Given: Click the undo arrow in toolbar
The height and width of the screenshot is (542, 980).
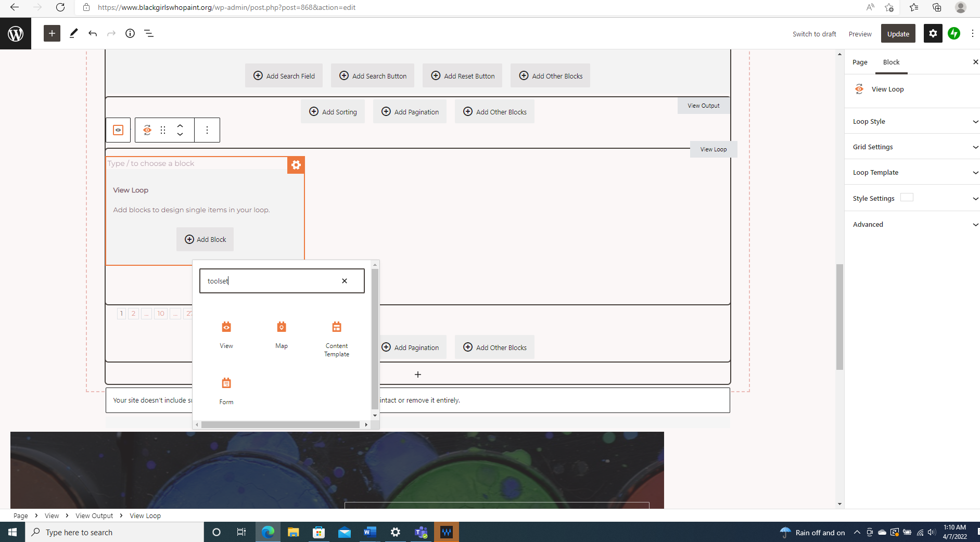Looking at the screenshot, I should (93, 33).
